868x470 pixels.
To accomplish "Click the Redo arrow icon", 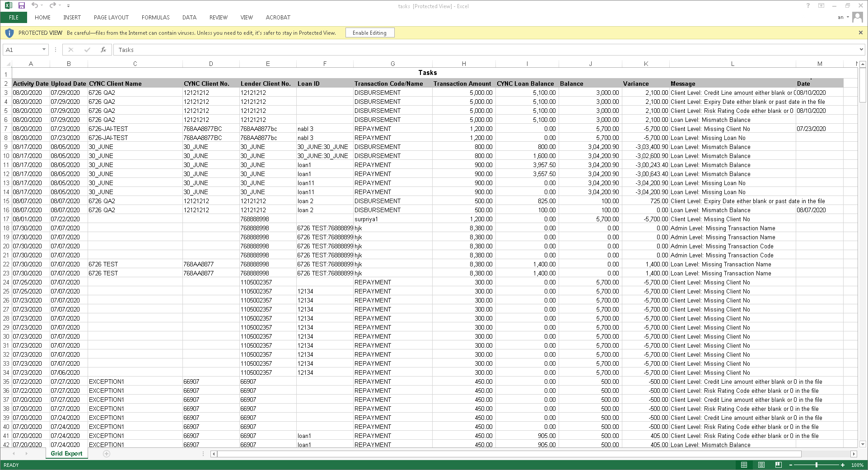I will click(52, 5).
